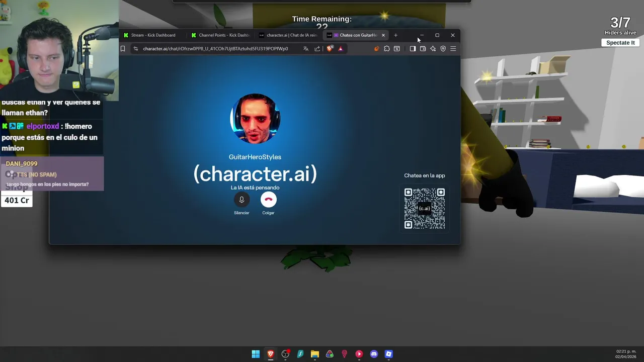Screen dimensions: 644x362
Task: Toggle the browser sidebar panel
Action: [413, 49]
